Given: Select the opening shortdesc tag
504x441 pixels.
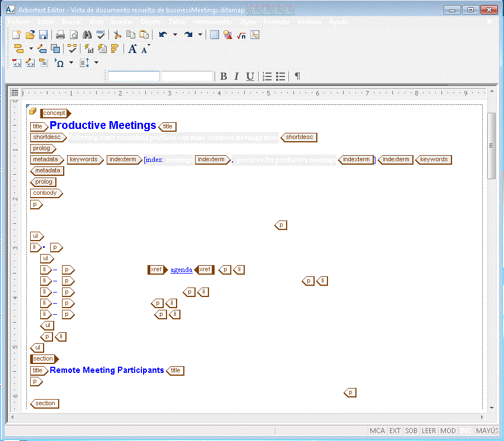Looking at the screenshot, I should (x=48, y=137).
